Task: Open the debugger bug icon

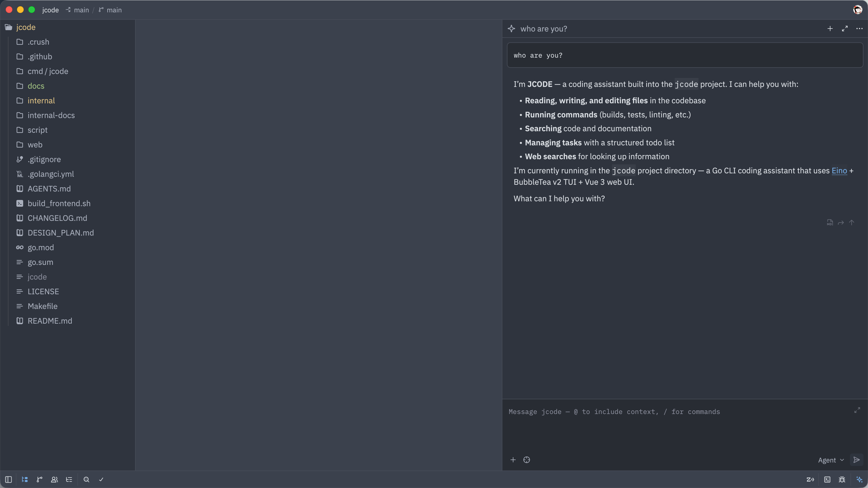Action: [x=842, y=479]
